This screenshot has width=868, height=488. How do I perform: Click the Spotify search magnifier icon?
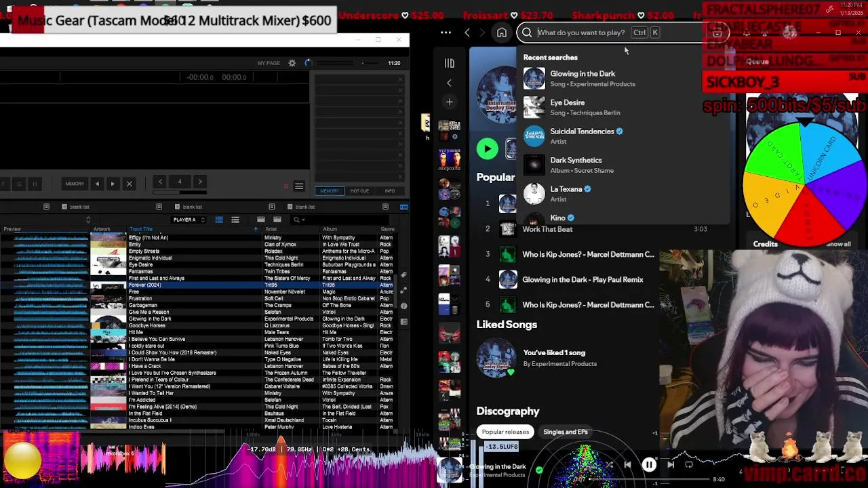pyautogui.click(x=527, y=33)
